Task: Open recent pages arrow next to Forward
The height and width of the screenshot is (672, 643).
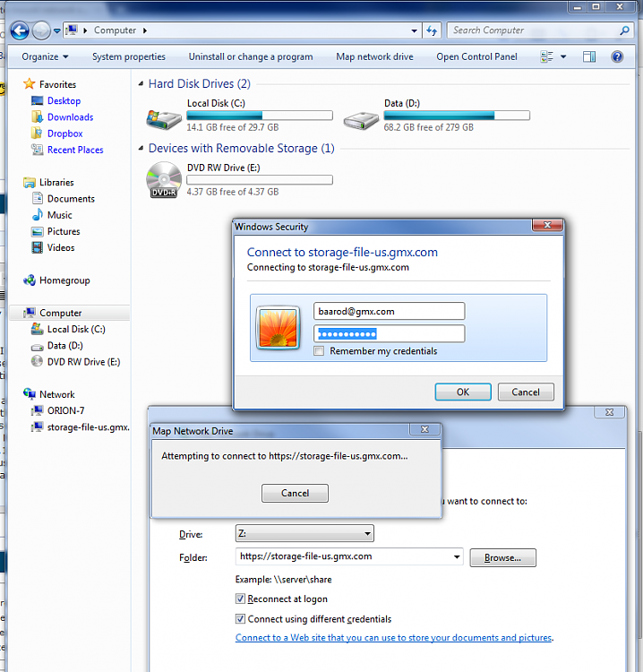Action: click(57, 30)
